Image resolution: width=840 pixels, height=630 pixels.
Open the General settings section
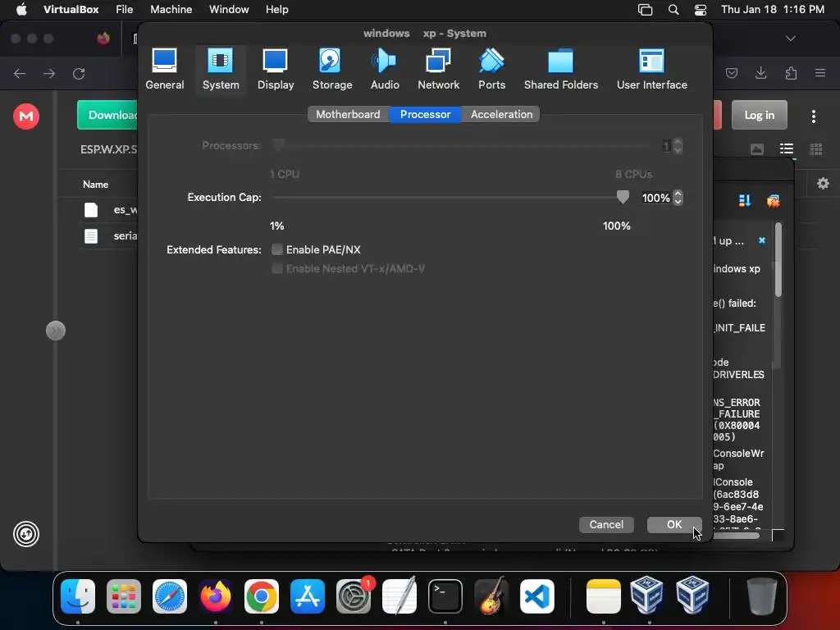[x=164, y=70]
